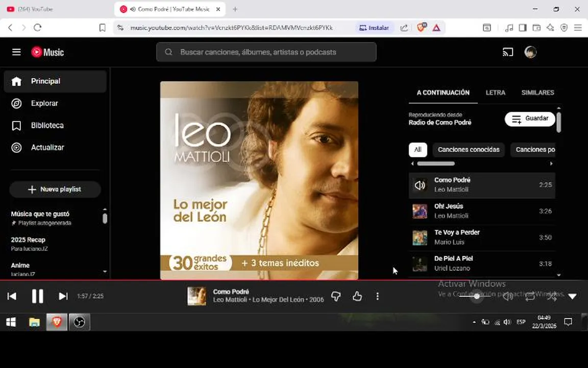
Task: Click the queue panel vertical scrollbar
Action: tap(559, 123)
